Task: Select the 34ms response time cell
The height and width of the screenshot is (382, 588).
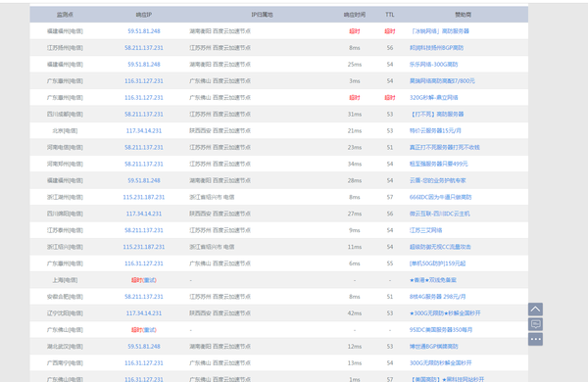Action: click(x=355, y=164)
